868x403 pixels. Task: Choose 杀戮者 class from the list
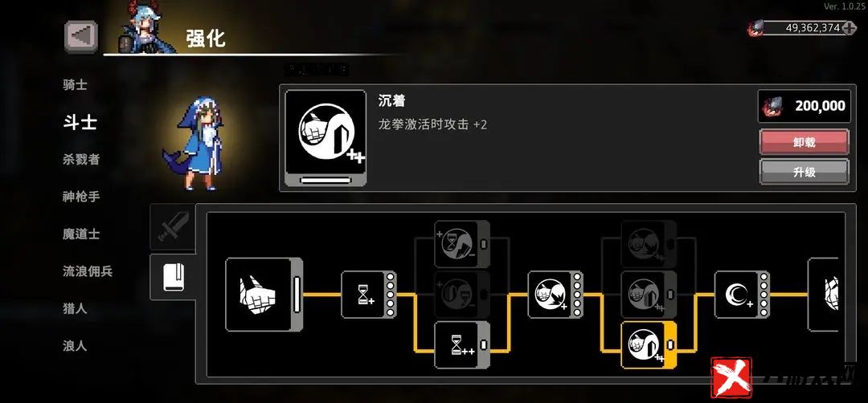coord(81,159)
